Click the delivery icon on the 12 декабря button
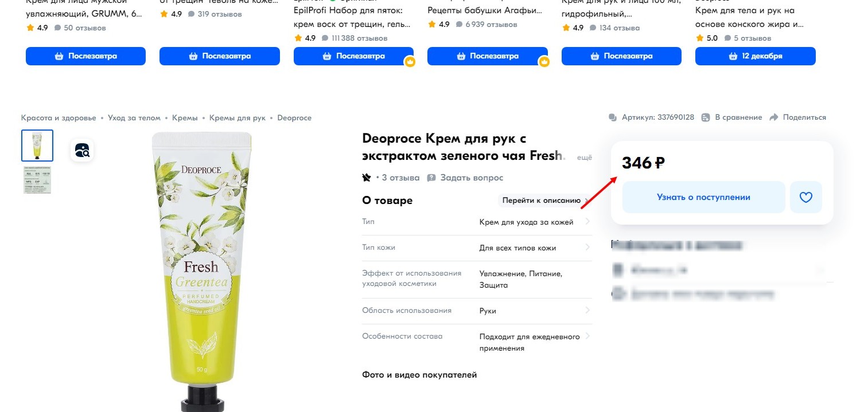The height and width of the screenshot is (412, 868). tap(733, 56)
